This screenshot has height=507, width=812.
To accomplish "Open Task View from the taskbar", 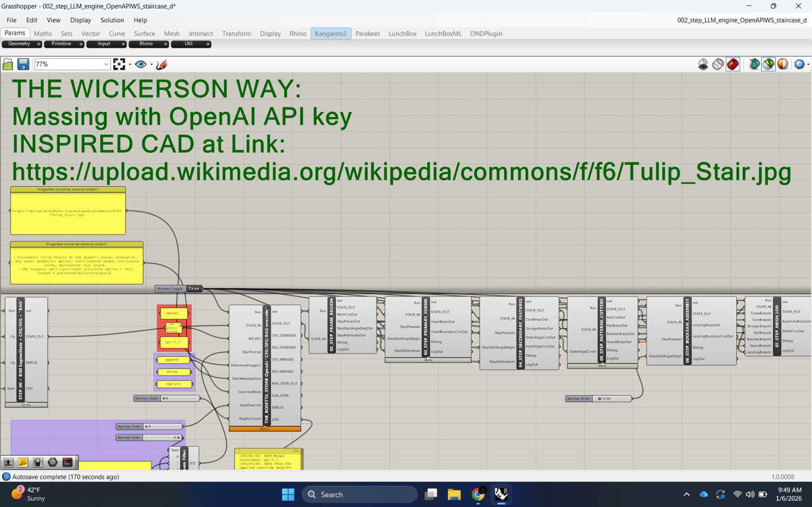I will click(431, 494).
